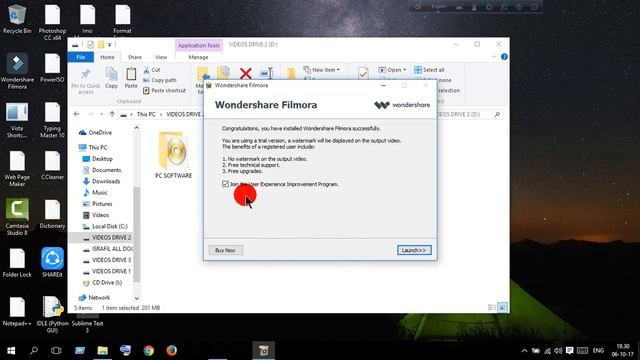Select the Vista Shortcut desktop icon
The height and width of the screenshot is (360, 640).
[17, 120]
